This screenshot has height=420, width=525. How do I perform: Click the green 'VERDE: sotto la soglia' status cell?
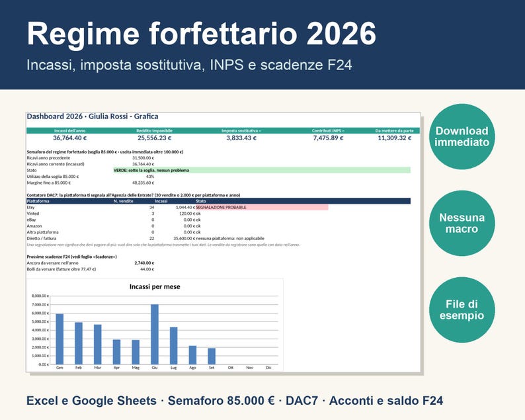tap(262, 170)
